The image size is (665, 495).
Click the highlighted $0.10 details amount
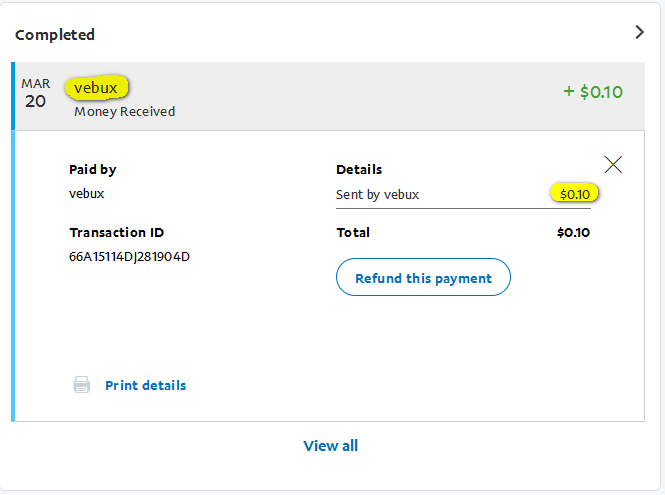574,194
